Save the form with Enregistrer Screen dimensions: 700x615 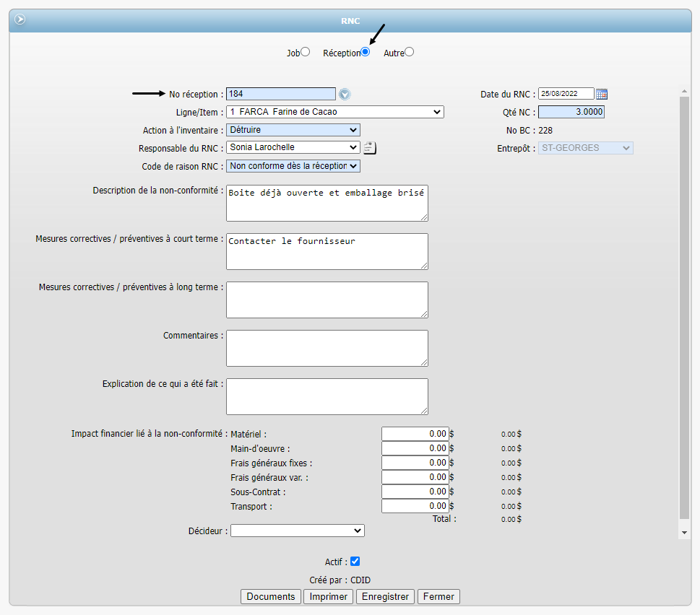click(x=386, y=597)
